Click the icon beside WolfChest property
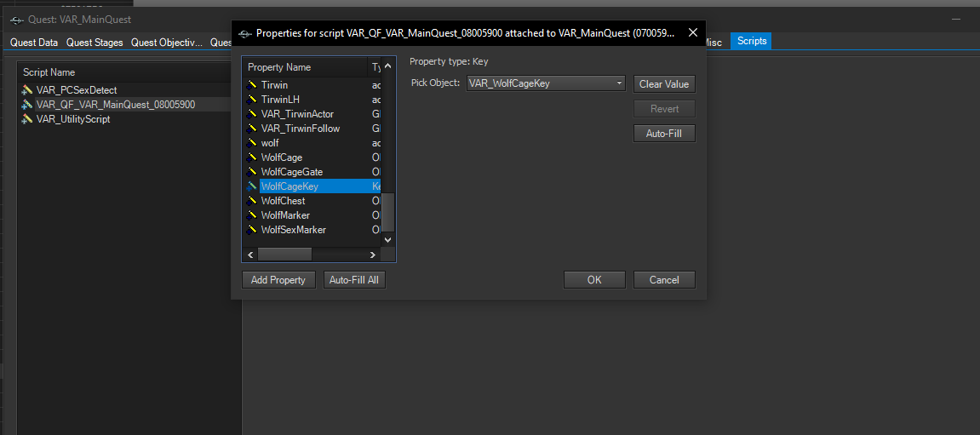This screenshot has width=980, height=435. [x=252, y=201]
